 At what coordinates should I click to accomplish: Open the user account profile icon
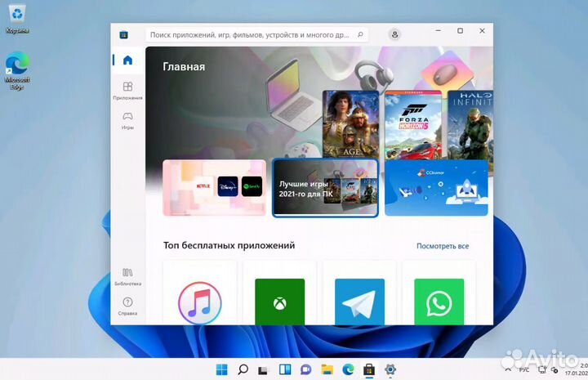(x=394, y=34)
